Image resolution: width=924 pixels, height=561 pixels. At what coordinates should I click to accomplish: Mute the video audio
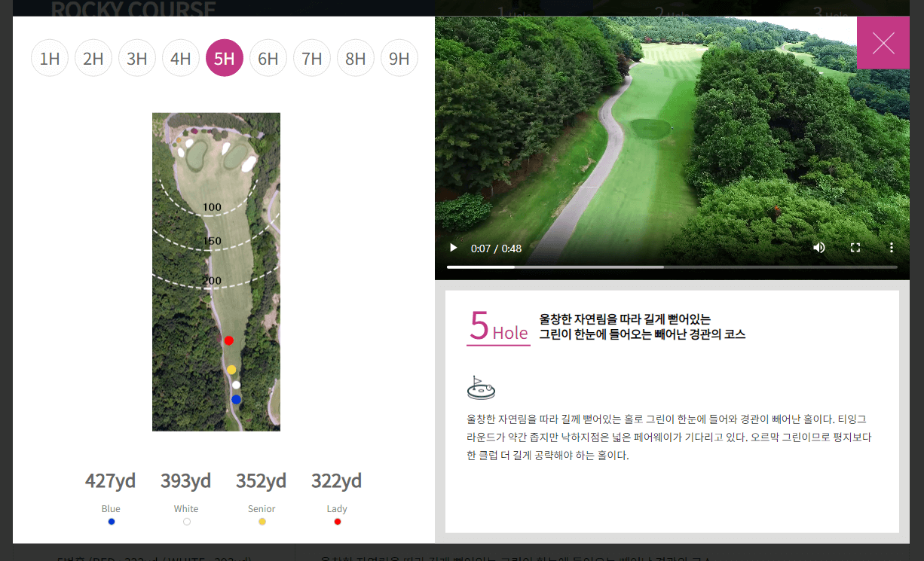(818, 247)
